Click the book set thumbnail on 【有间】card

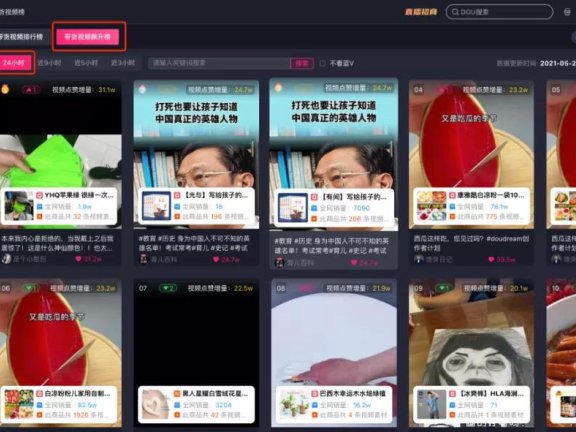(292, 208)
